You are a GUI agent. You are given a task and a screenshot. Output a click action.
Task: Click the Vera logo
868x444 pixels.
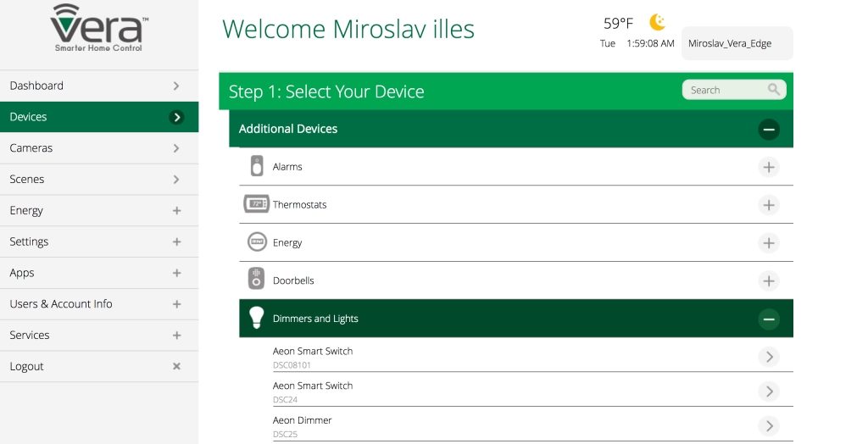(98, 28)
